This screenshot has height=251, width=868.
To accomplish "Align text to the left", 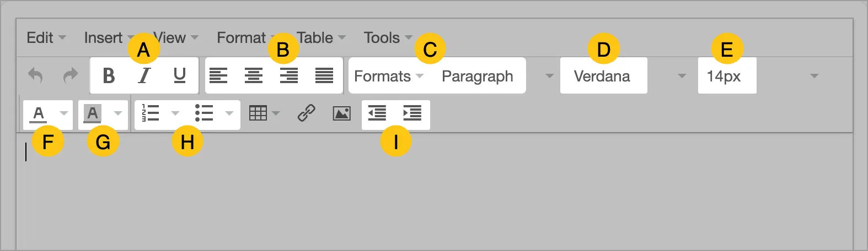I will 218,75.
